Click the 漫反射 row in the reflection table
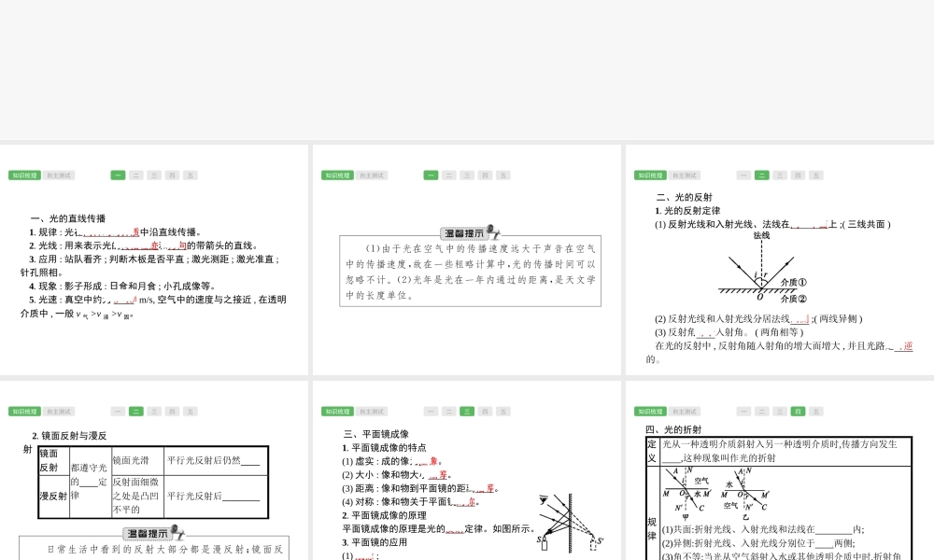The height and width of the screenshot is (560, 934). click(53, 496)
